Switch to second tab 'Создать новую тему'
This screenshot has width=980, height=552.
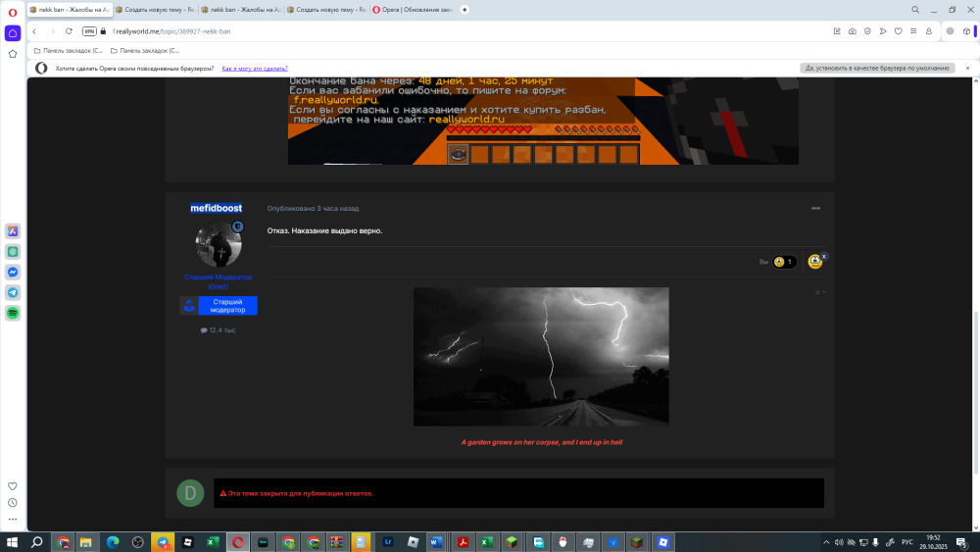pos(156,10)
